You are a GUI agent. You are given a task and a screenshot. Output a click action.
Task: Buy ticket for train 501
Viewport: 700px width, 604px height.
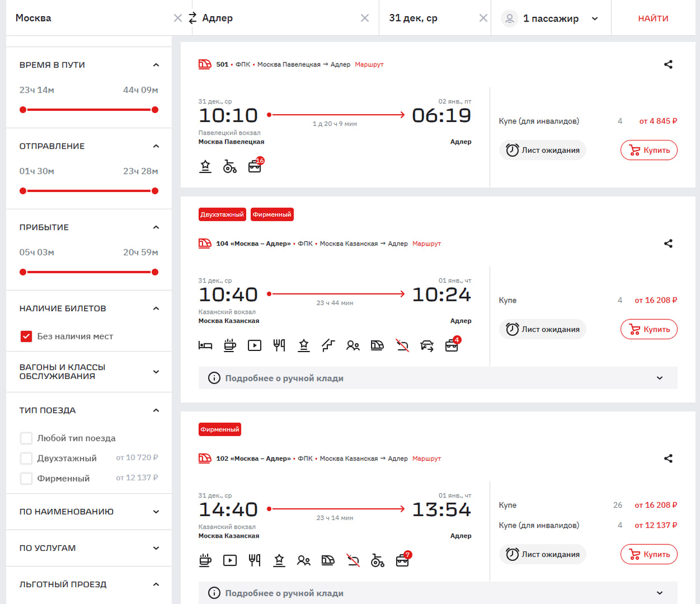(x=649, y=150)
